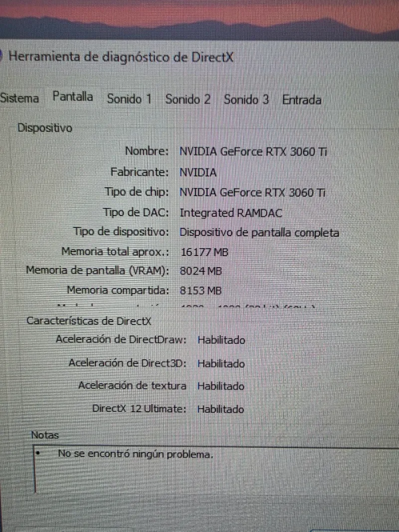Click the 8024 MB VRAM value

coord(201,271)
